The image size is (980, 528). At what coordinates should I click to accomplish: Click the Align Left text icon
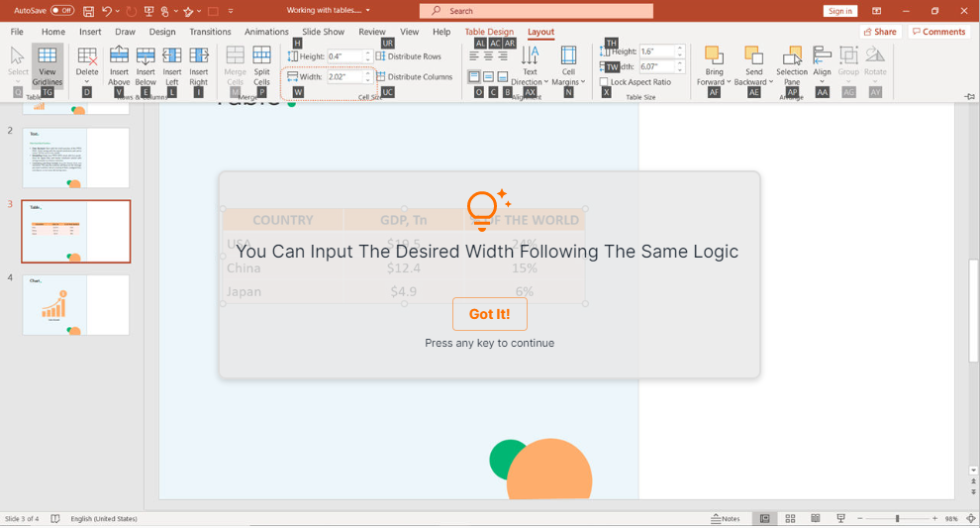coord(474,56)
